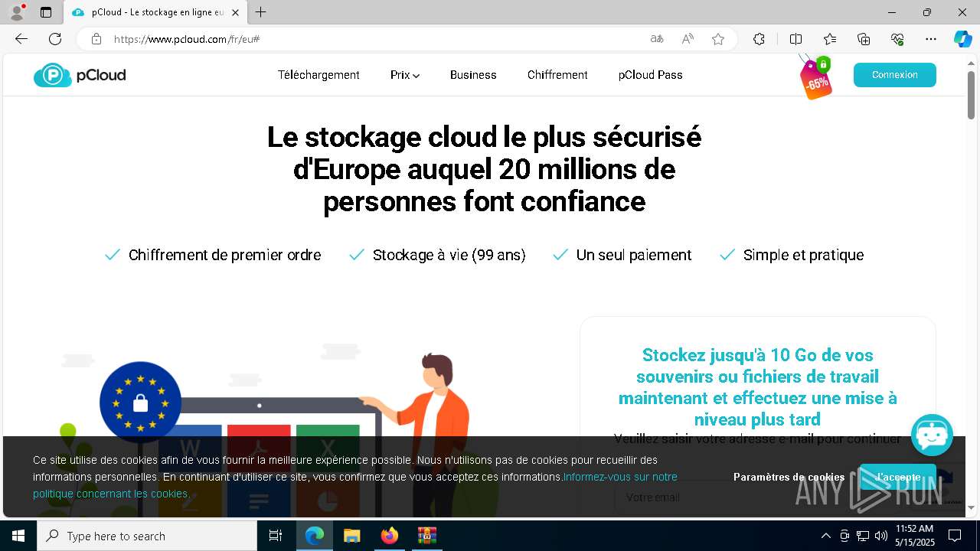Screen dimensions: 980x551
Task: Open the Translate page icon
Action: 657,39
